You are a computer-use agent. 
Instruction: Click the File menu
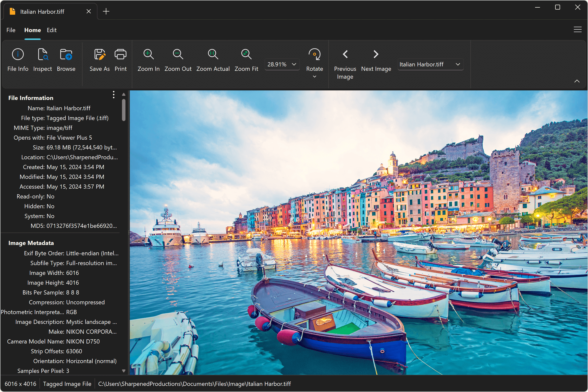click(11, 30)
